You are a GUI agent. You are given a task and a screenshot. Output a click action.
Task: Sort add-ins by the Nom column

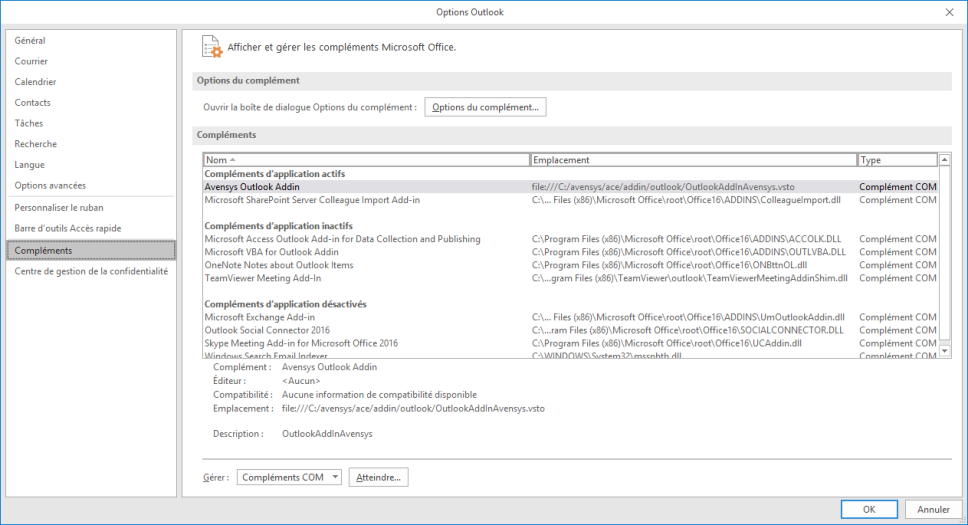(366, 160)
